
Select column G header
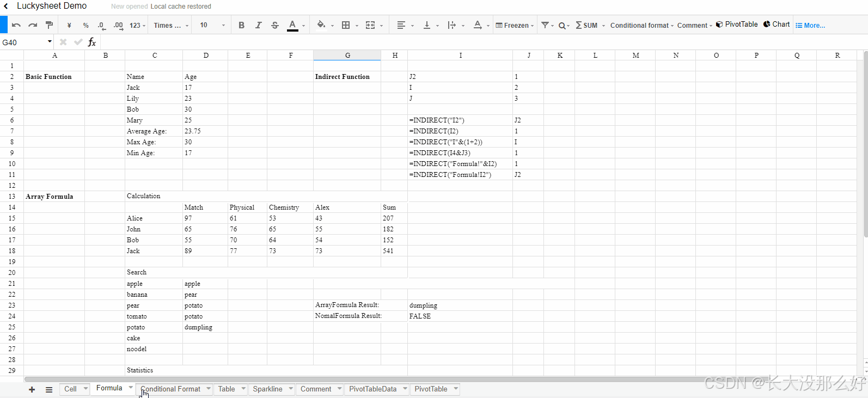coord(347,56)
